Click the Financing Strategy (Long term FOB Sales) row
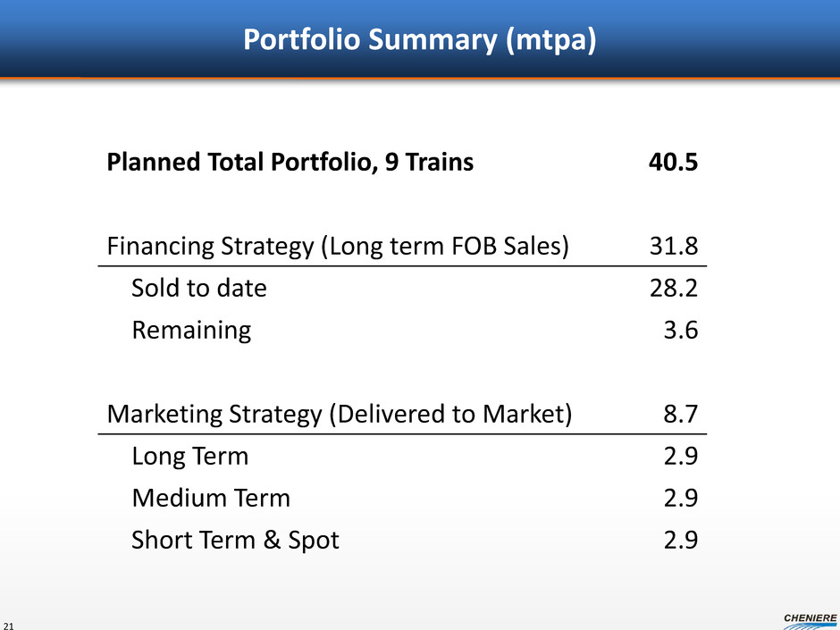The width and height of the screenshot is (840, 630). pyautogui.click(x=339, y=247)
